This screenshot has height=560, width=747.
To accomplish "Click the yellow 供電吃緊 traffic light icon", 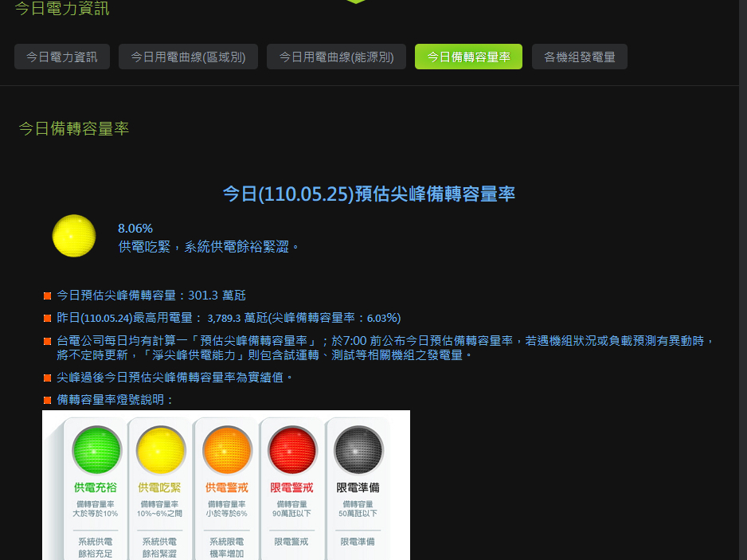I will pos(159,450).
